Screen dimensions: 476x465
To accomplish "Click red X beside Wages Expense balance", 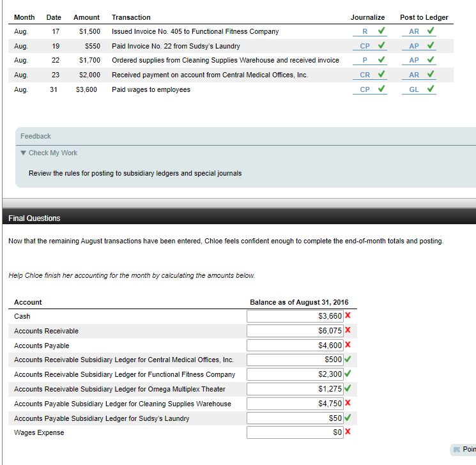I will pyautogui.click(x=348, y=432).
